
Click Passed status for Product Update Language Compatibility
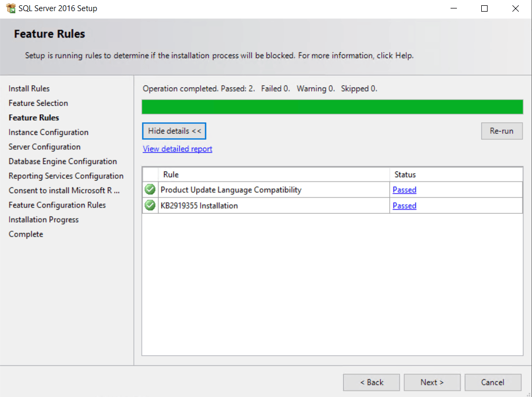tap(404, 190)
